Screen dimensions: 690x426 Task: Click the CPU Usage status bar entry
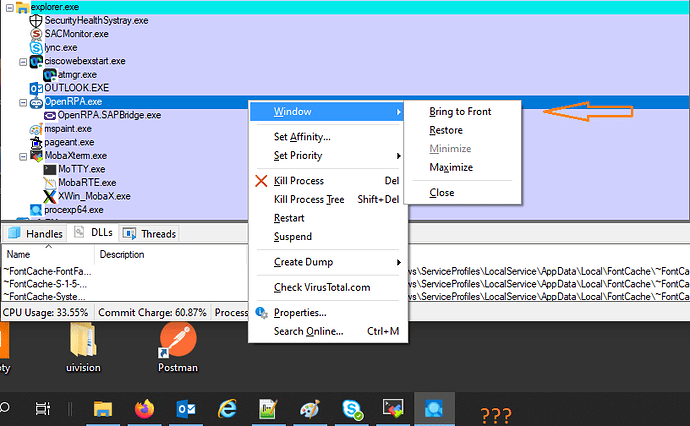click(x=45, y=313)
